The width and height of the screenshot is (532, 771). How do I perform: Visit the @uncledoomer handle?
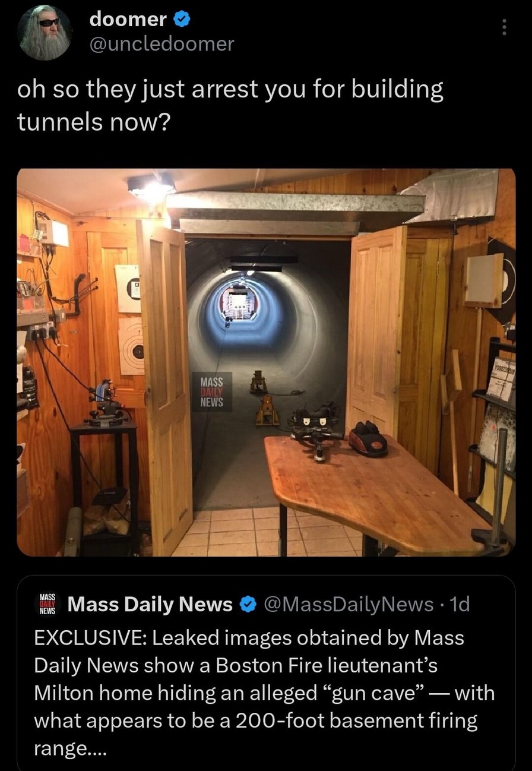(161, 44)
